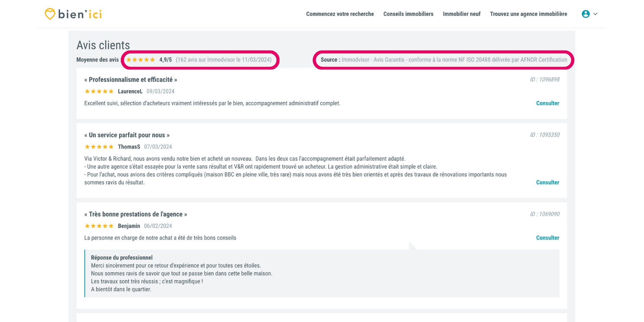Click Consulter for Benjamin's review

tap(547, 238)
